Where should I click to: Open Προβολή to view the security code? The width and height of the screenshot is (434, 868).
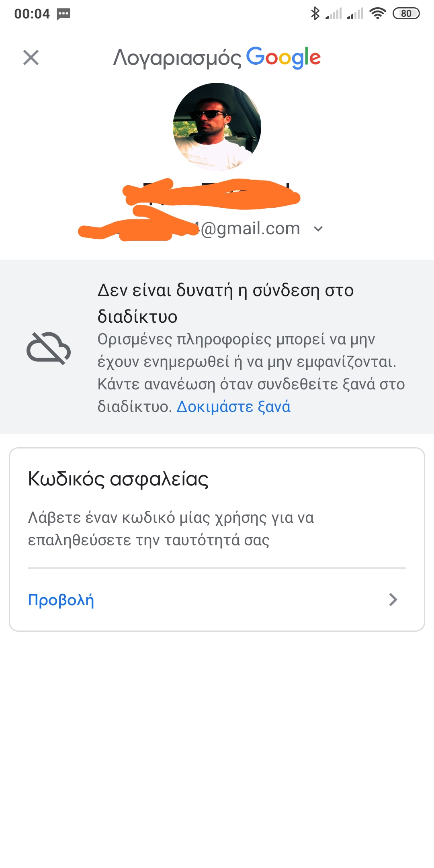pos(61,600)
